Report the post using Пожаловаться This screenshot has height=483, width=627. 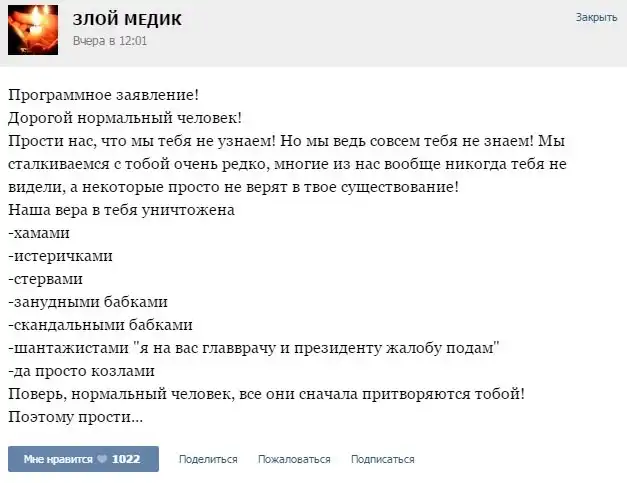coord(294,459)
